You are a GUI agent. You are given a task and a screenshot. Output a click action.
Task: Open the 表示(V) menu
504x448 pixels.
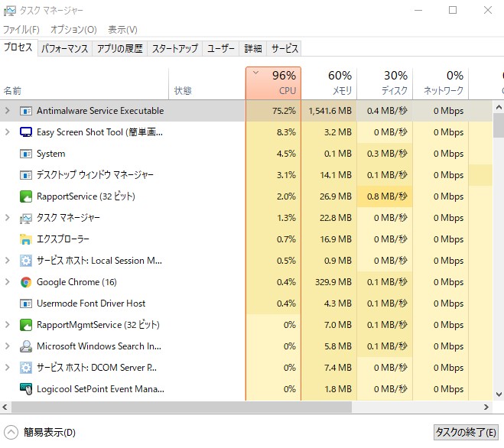(122, 30)
